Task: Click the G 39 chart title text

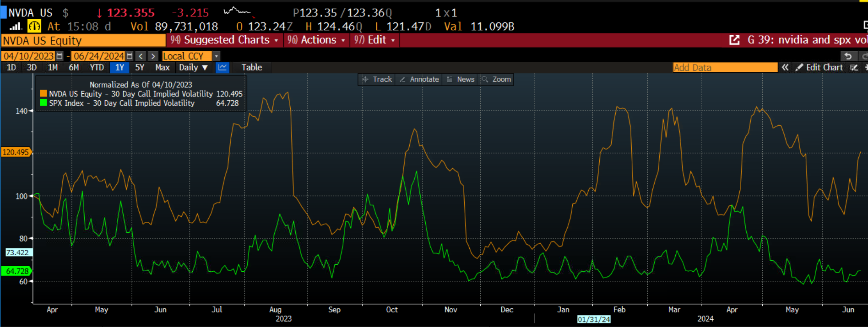Action: pyautogui.click(x=807, y=40)
